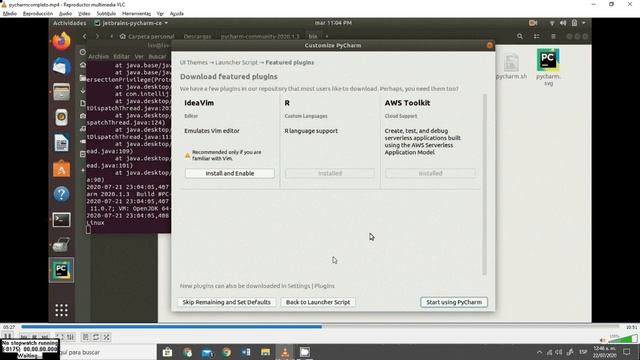
Task: Launch Rhythmbox from the dock
Action: pyautogui.click(x=61, y=118)
